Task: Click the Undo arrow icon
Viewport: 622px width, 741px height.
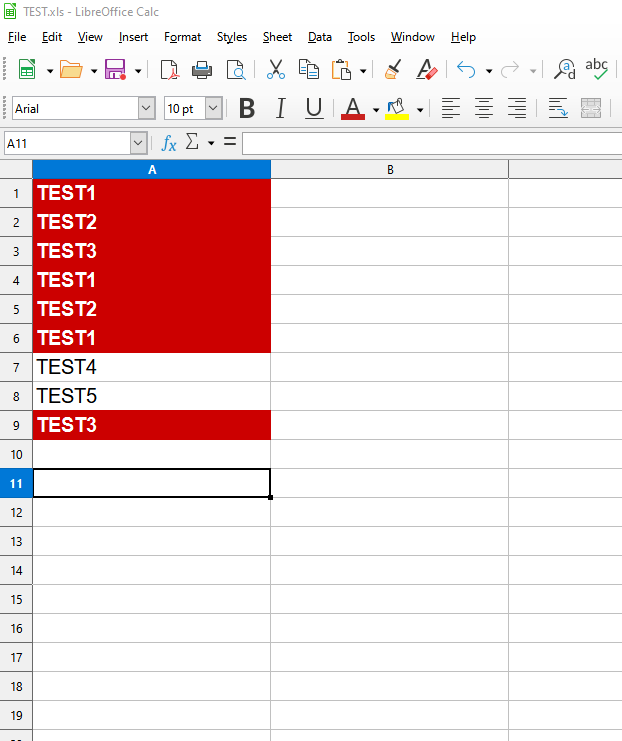Action: pyautogui.click(x=465, y=70)
